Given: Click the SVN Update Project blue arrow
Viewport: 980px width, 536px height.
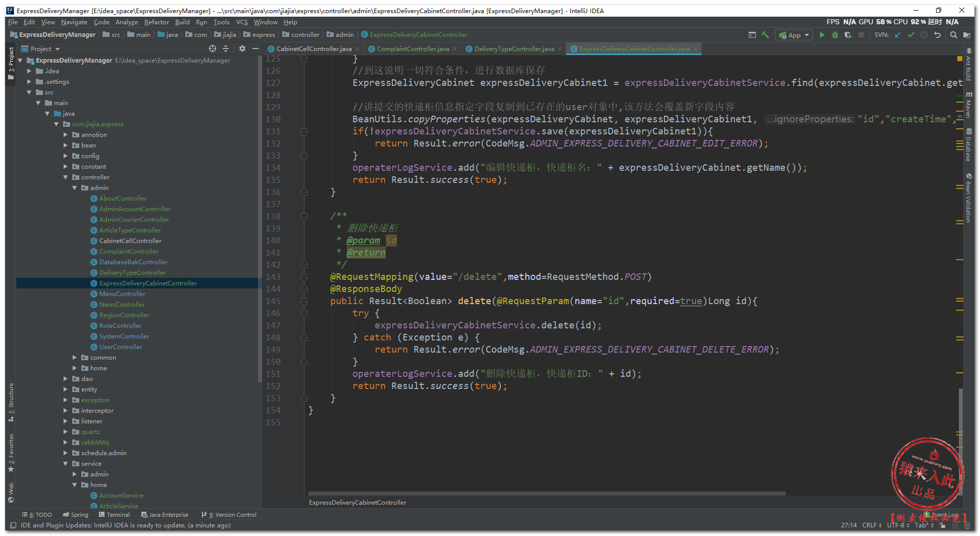Looking at the screenshot, I should pyautogui.click(x=898, y=35).
